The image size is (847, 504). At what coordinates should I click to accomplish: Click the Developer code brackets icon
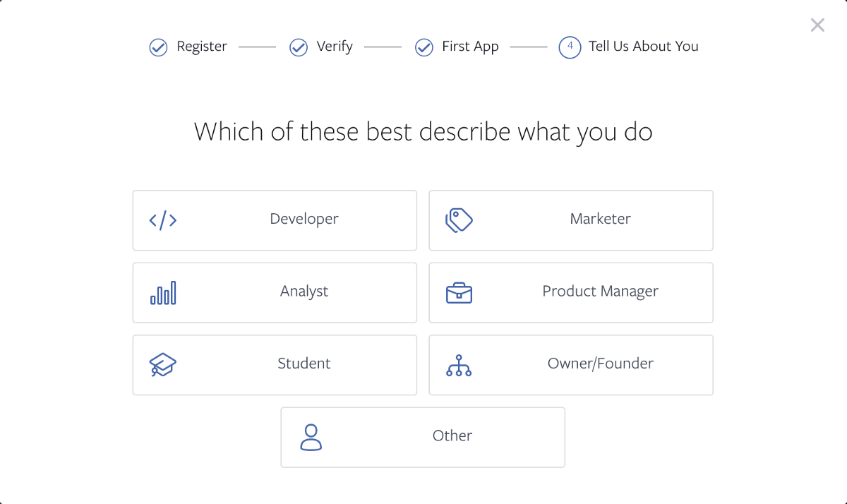pyautogui.click(x=163, y=220)
